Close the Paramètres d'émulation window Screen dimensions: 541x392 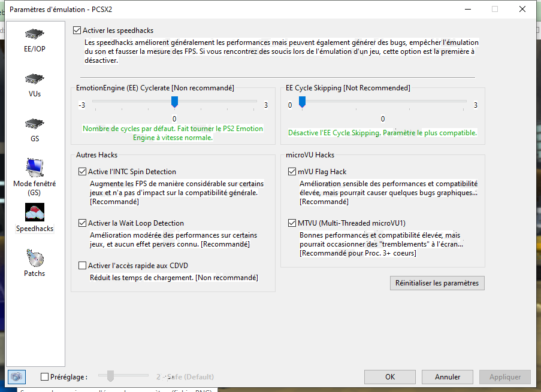[523, 9]
